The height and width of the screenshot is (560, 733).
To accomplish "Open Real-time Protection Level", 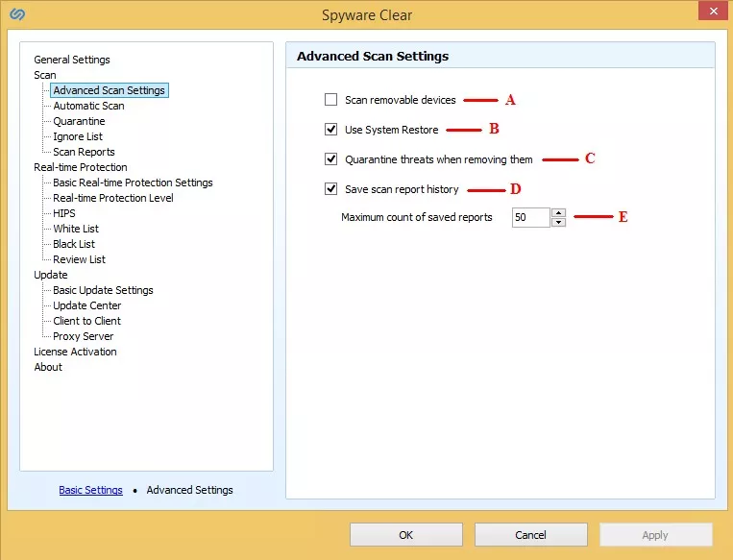I will click(113, 198).
